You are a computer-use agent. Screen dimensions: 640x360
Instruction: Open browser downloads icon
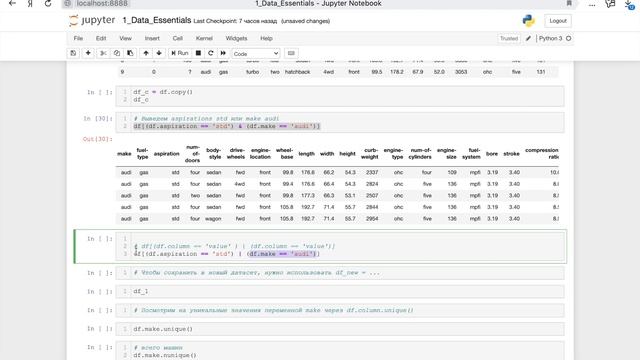(629, 4)
